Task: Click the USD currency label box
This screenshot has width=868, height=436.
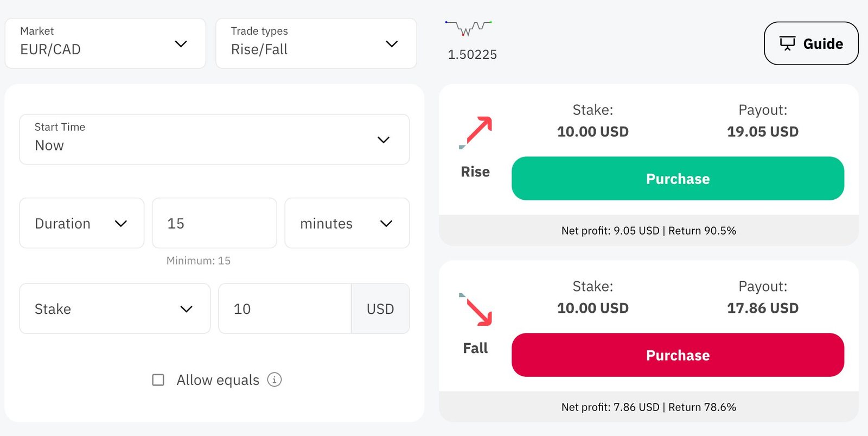Action: pyautogui.click(x=380, y=308)
